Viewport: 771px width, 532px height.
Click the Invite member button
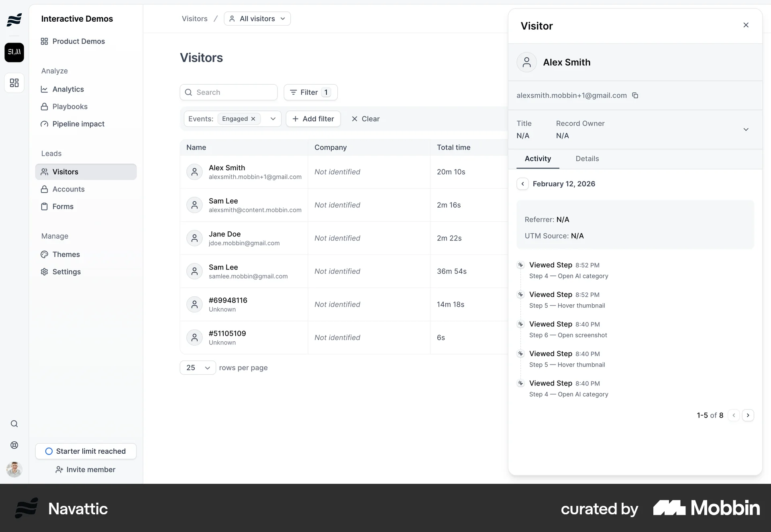click(86, 470)
